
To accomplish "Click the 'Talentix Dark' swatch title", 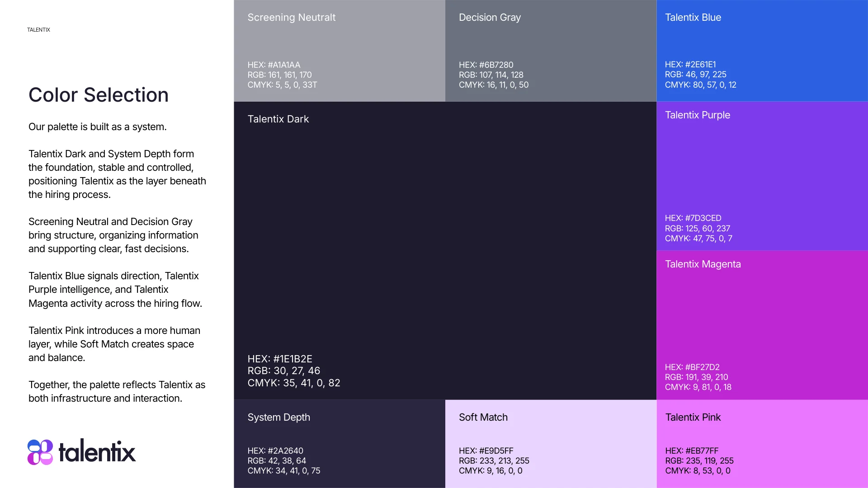I will tap(278, 119).
